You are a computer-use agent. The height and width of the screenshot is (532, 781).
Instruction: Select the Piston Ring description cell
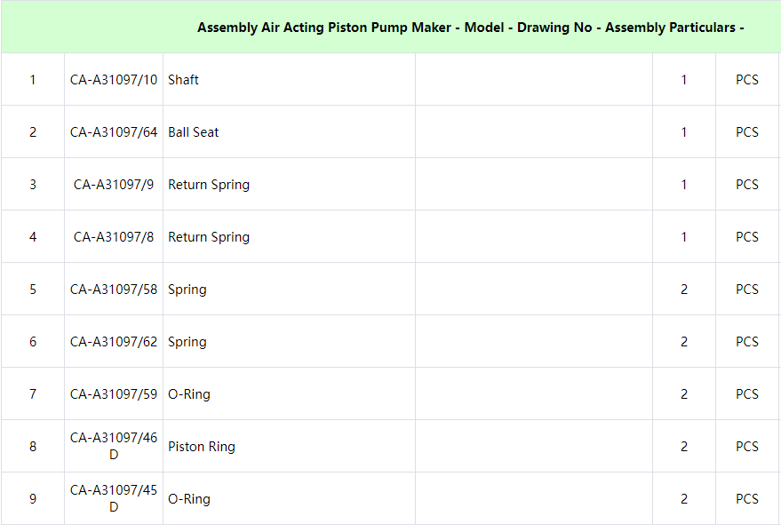pos(289,447)
